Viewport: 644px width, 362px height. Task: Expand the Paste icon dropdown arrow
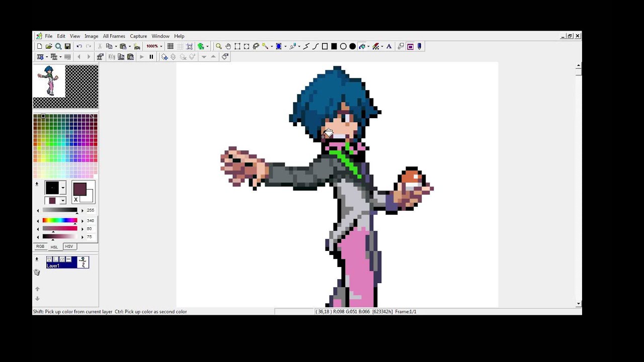(x=130, y=46)
